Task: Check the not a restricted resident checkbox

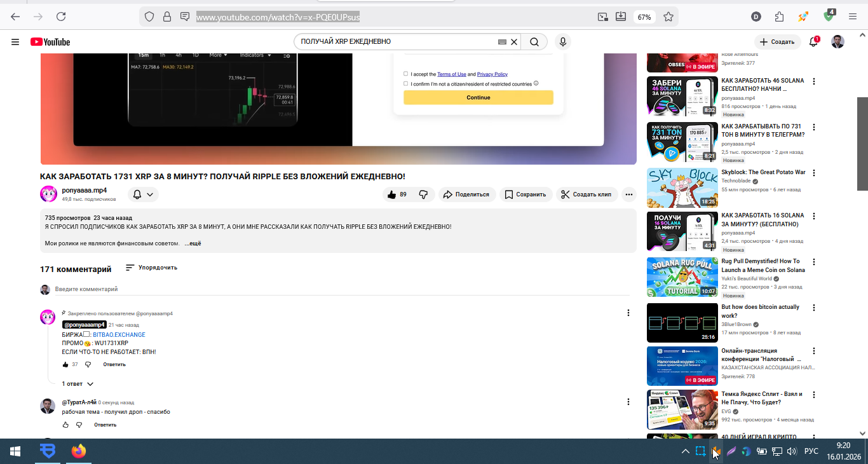Action: (406, 83)
